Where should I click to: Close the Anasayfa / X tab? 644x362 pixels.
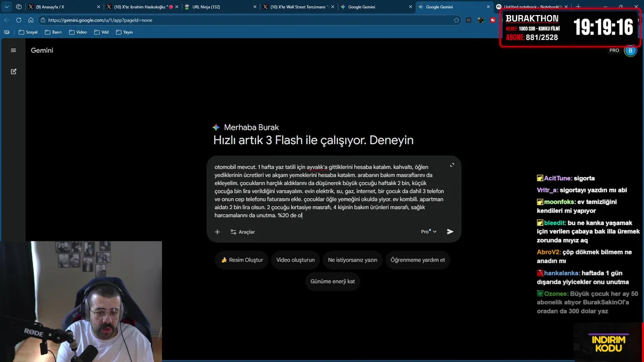99,7
